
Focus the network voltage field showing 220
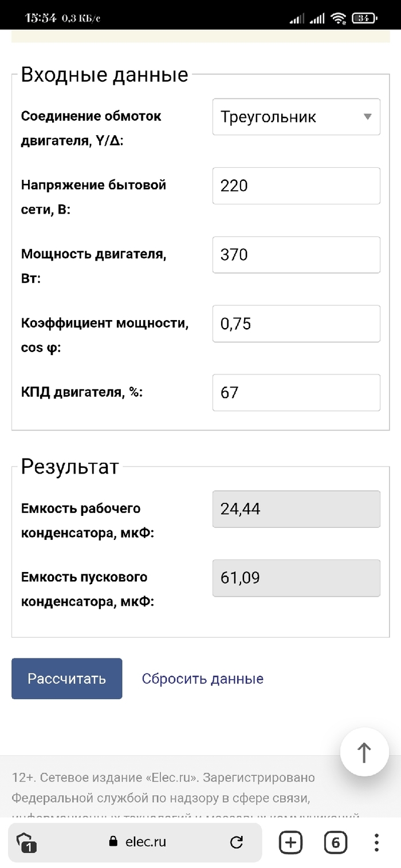[x=296, y=186]
